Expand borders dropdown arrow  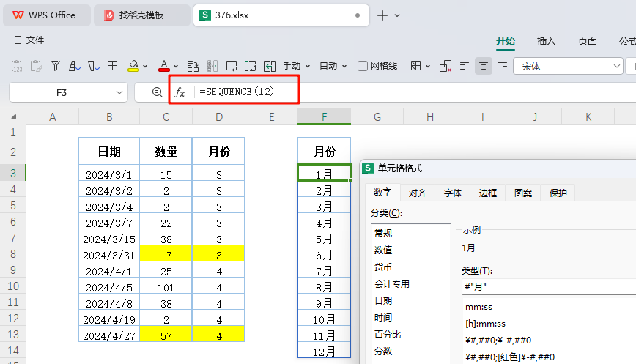(427, 66)
